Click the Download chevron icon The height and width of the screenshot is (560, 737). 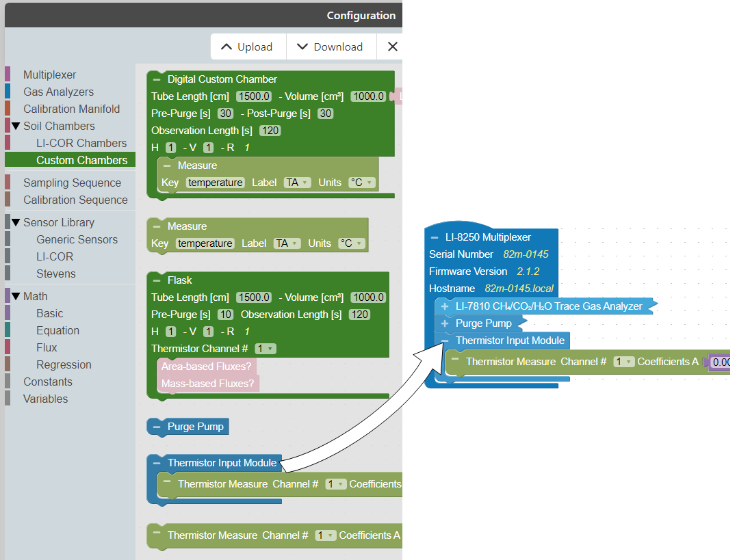click(x=302, y=46)
